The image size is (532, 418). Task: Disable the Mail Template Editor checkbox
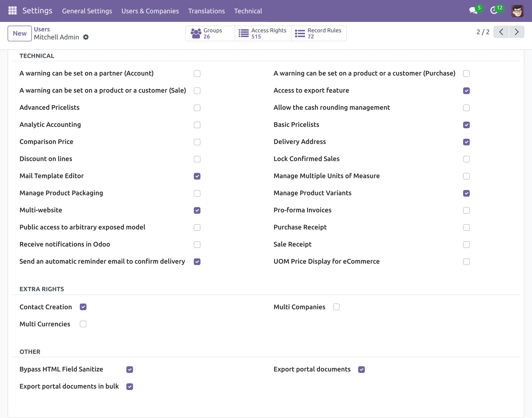pyautogui.click(x=197, y=176)
